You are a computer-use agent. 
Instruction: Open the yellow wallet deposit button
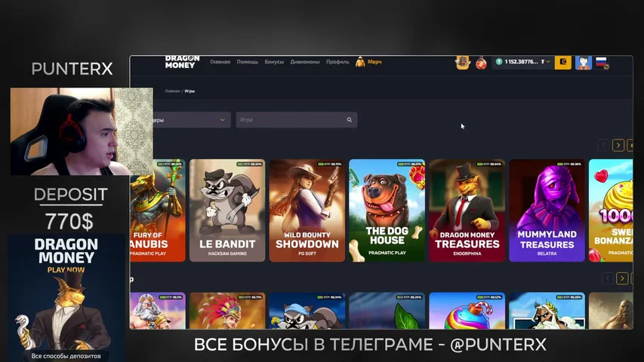(x=563, y=62)
